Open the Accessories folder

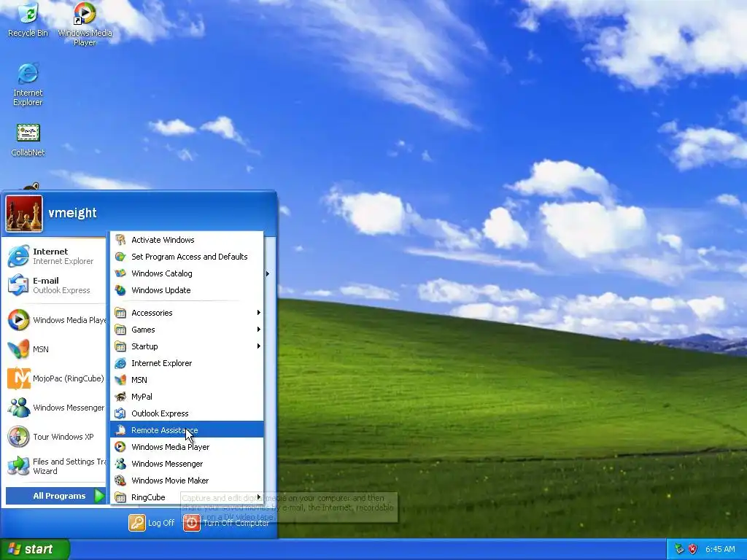pyautogui.click(x=187, y=313)
